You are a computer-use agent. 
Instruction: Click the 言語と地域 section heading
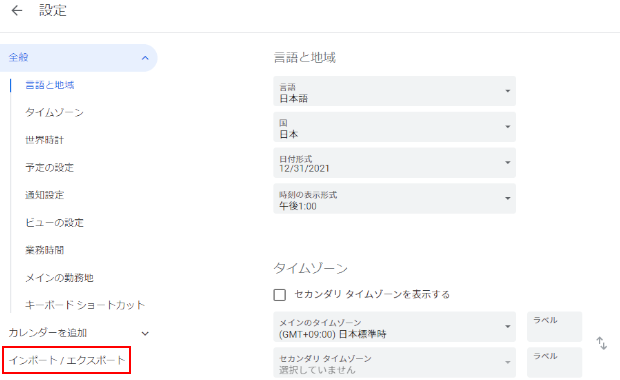305,58
